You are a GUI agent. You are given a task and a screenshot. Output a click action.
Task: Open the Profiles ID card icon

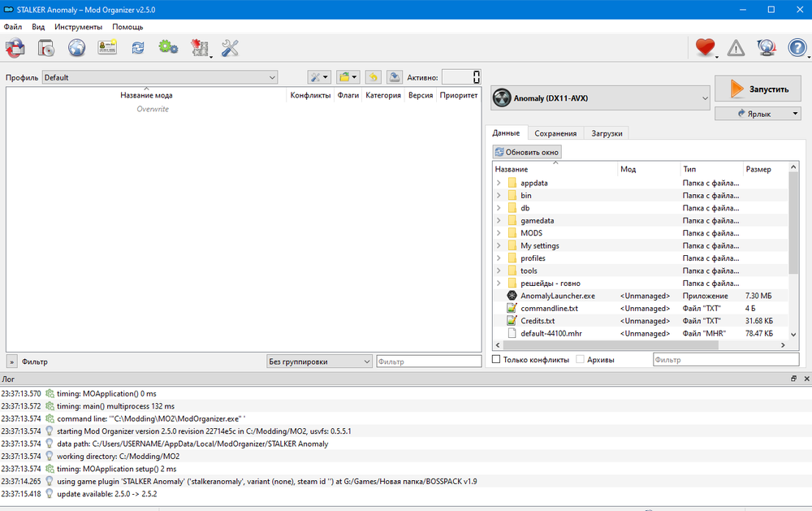coord(107,48)
